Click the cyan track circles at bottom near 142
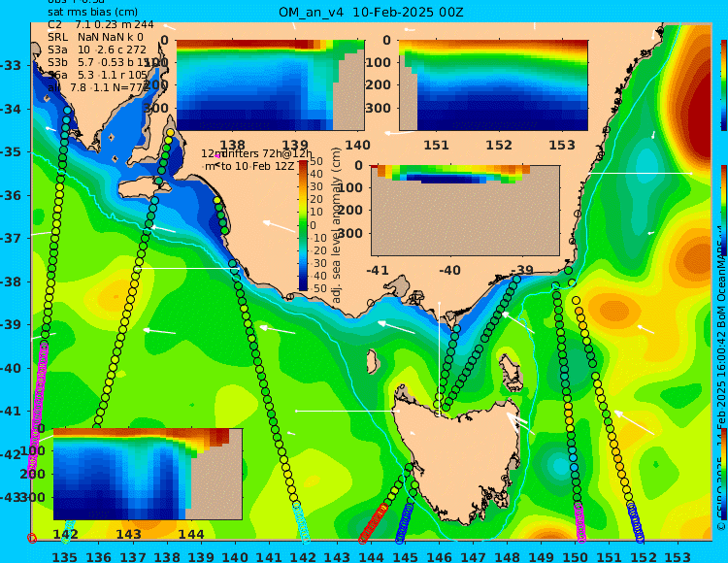 click(x=301, y=523)
